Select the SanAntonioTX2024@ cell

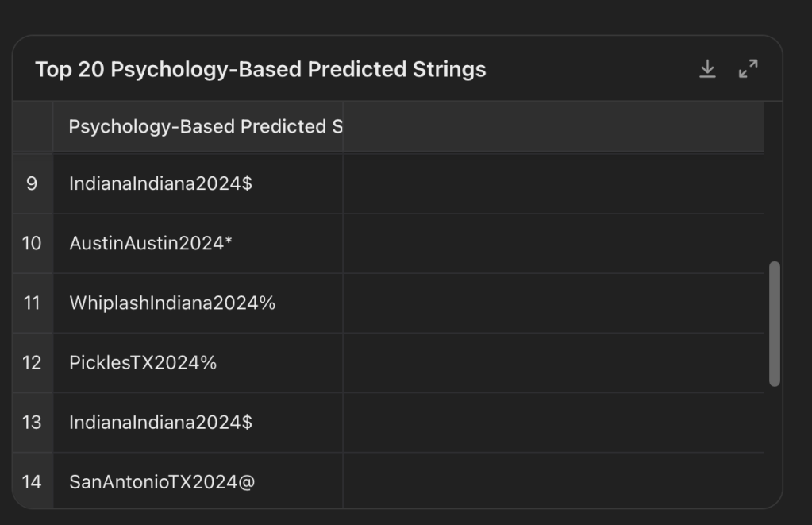pos(162,481)
